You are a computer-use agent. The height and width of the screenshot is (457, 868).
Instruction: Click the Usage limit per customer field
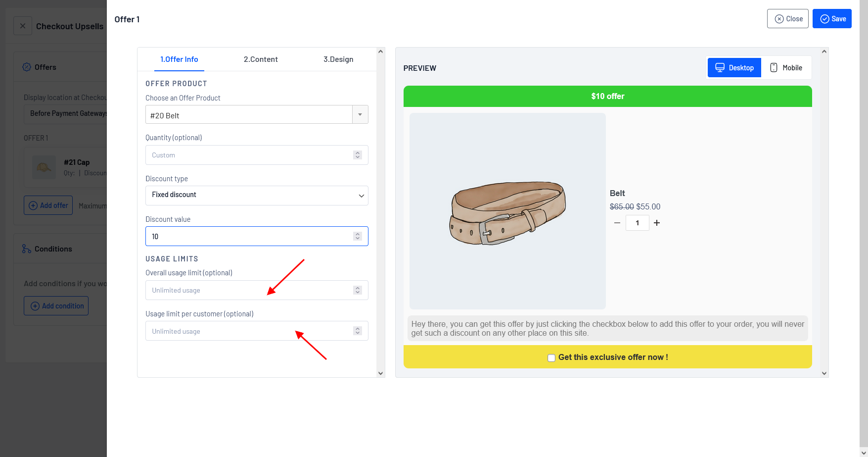tap(247, 331)
